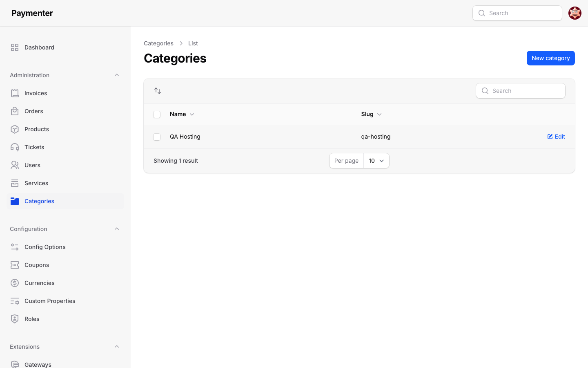Click the Orders shopping bag icon
The image size is (588, 368).
click(x=15, y=111)
